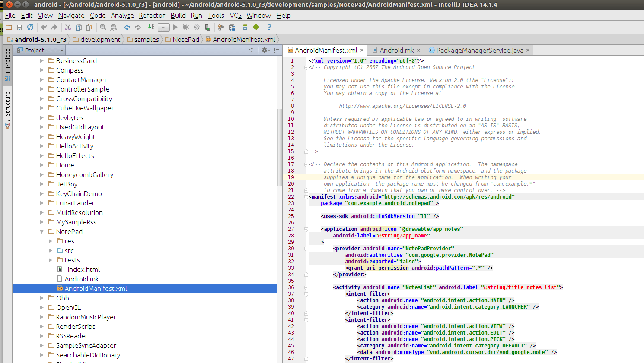Toggle the 1: Project tool window

click(x=7, y=65)
